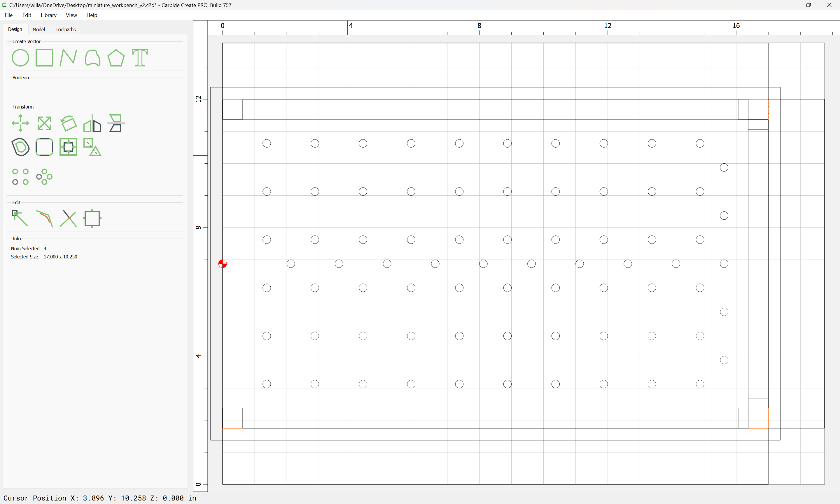Select the Circle vector tool
840x504 pixels.
click(20, 58)
